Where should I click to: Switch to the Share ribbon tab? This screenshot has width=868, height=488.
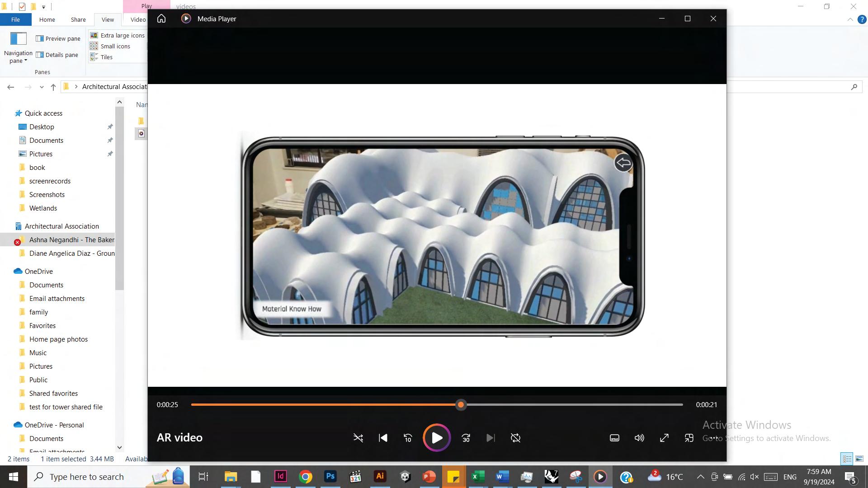click(78, 19)
